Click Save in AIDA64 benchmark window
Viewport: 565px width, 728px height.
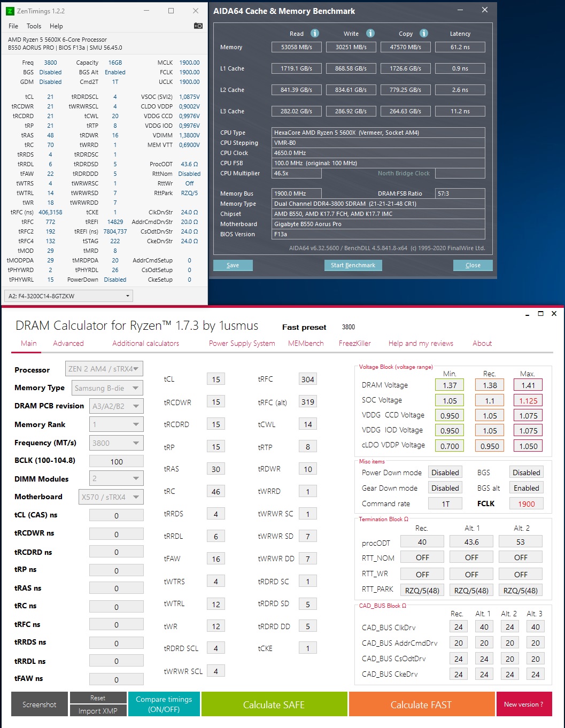tap(233, 265)
